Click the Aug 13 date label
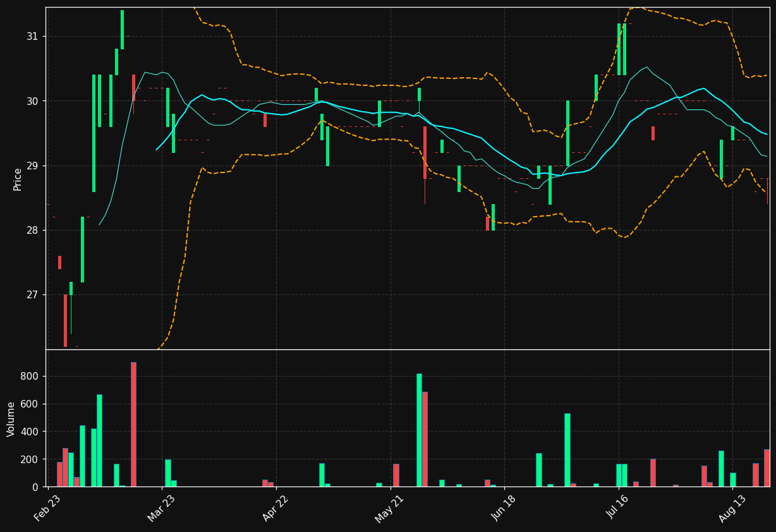776x532 pixels. (732, 508)
